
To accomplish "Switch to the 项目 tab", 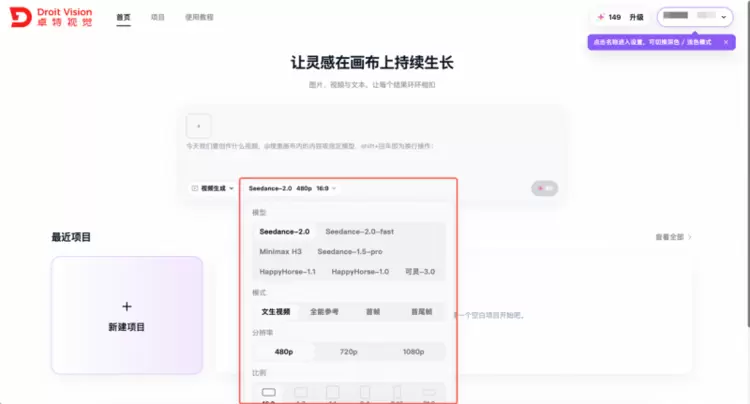I will point(158,17).
